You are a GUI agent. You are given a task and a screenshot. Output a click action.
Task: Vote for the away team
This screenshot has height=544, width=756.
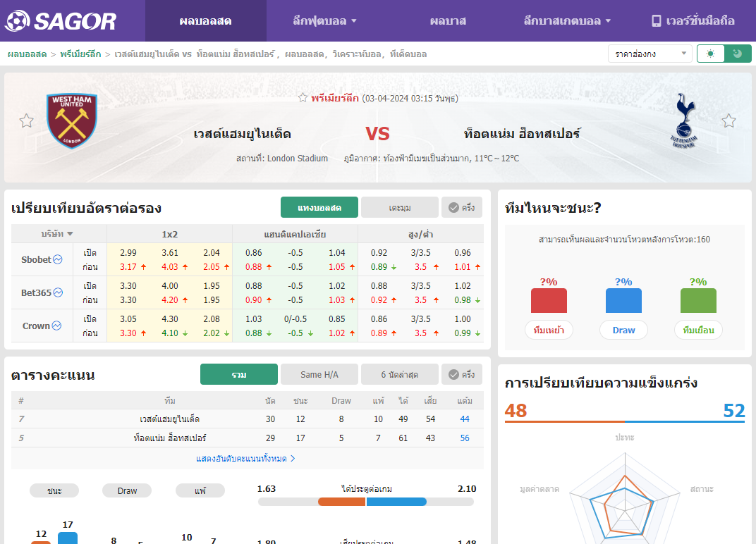pos(698,330)
